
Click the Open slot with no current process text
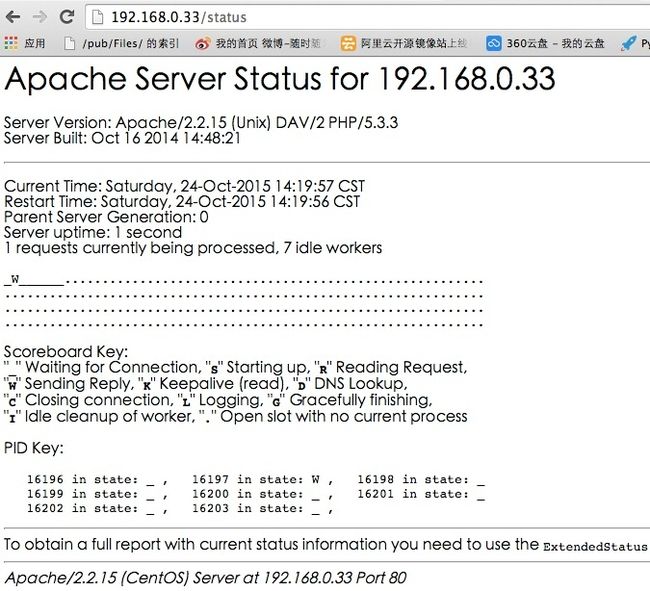(344, 416)
